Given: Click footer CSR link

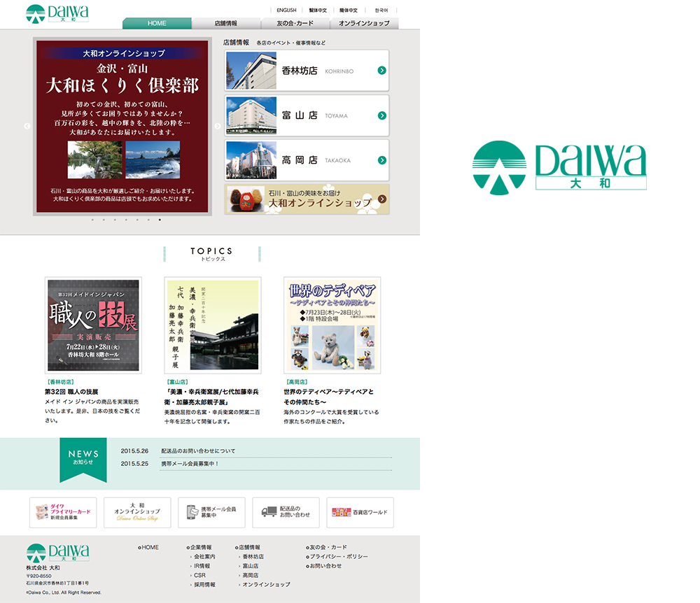Looking at the screenshot, I should [x=199, y=575].
